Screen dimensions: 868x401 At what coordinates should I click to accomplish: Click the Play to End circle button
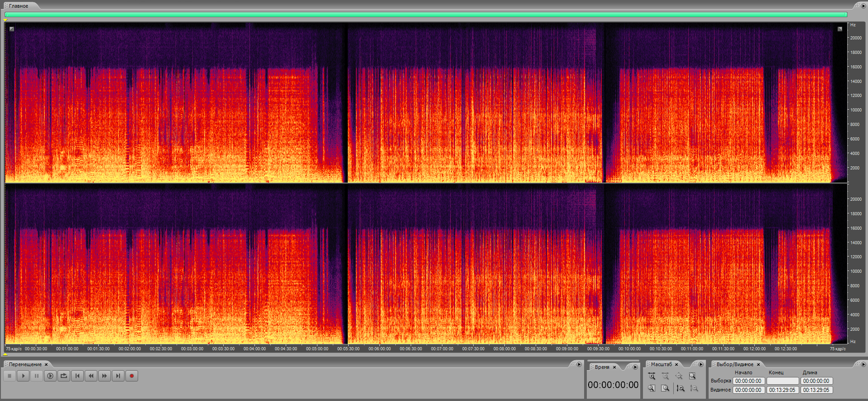coord(50,376)
